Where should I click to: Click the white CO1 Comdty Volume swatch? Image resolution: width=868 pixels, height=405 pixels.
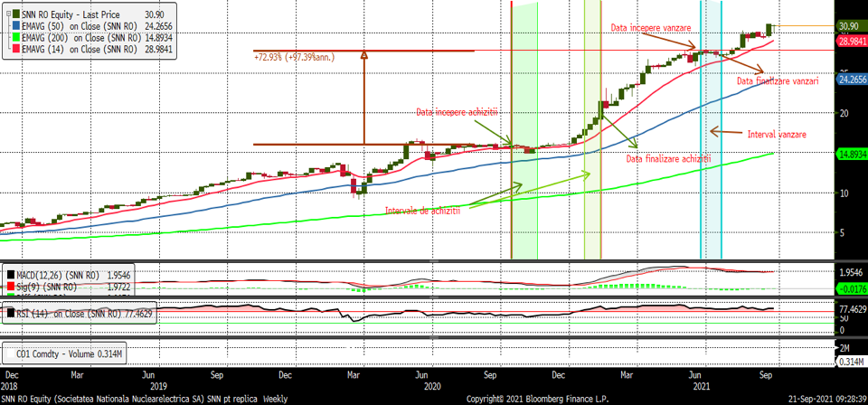point(11,353)
